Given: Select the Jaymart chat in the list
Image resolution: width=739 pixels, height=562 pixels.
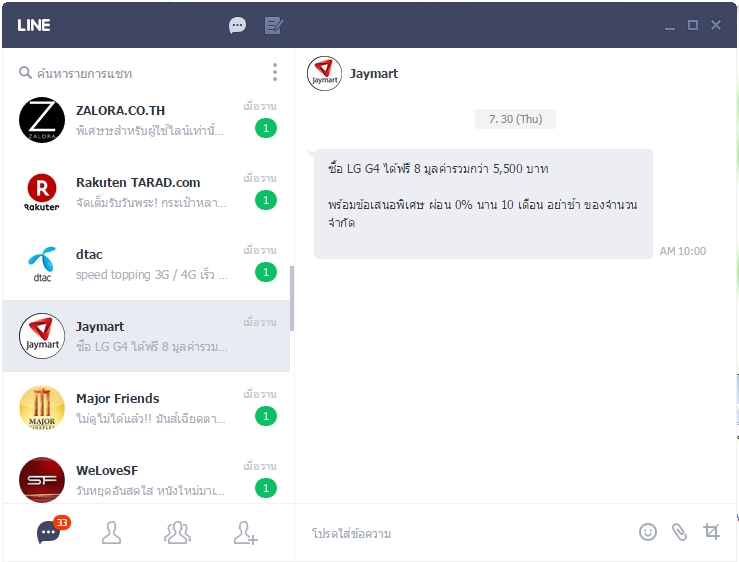Looking at the screenshot, I should pos(146,336).
